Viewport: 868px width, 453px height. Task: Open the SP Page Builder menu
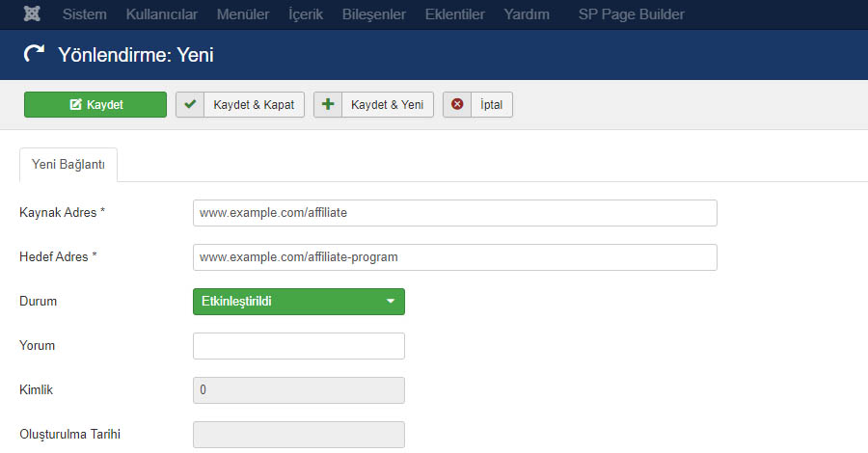tap(631, 14)
